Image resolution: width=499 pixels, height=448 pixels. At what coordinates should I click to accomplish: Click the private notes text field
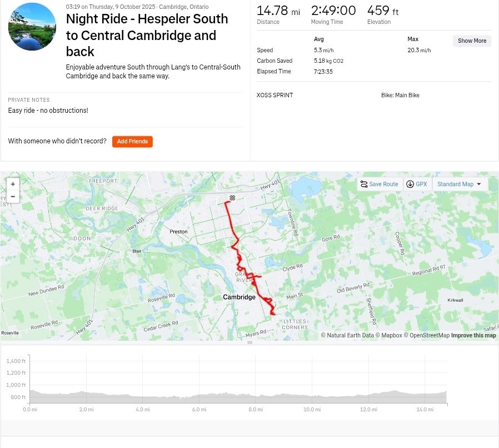tap(48, 111)
